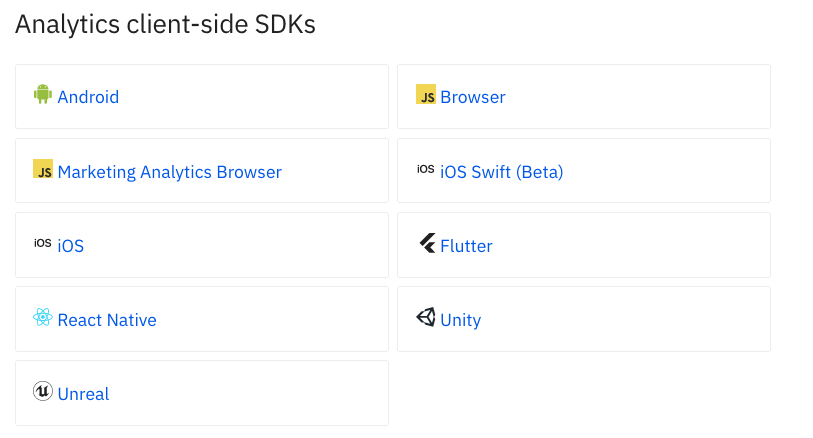This screenshot has width=813, height=438.
Task: Click the Unreal Engine logo icon
Action: pyautogui.click(x=43, y=391)
